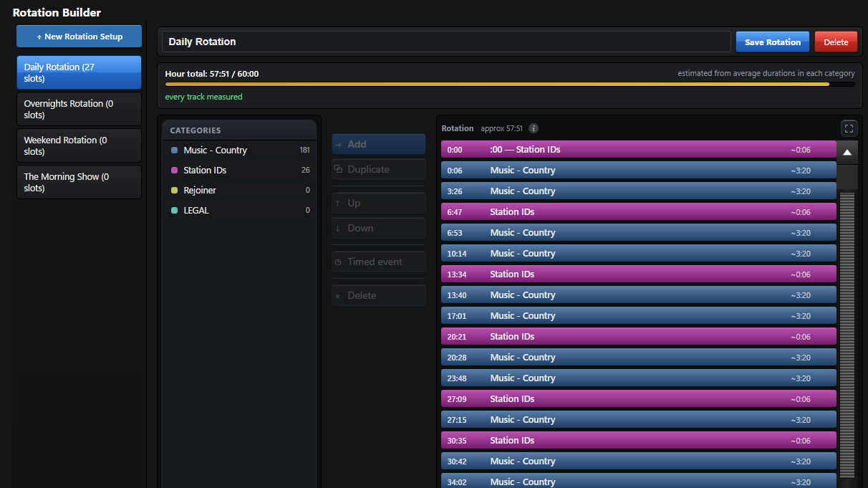This screenshot has height=488, width=868.
Task: Create a New Rotation Setup
Action: pos(79,37)
